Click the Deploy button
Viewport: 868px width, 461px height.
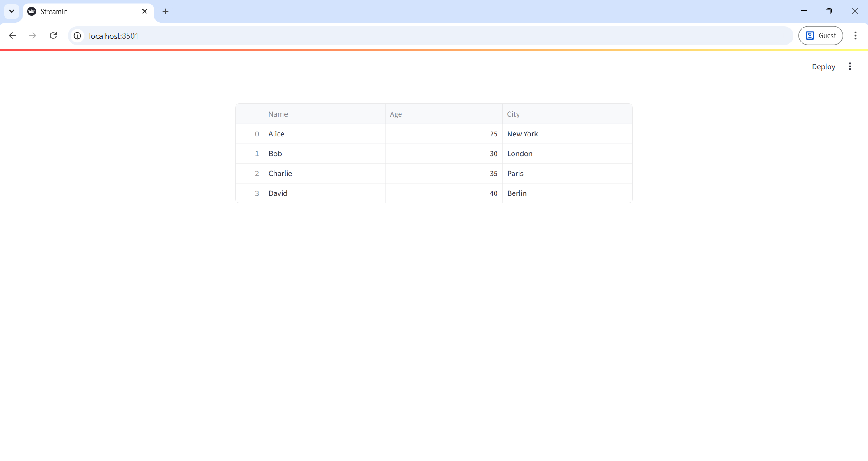coord(823,66)
